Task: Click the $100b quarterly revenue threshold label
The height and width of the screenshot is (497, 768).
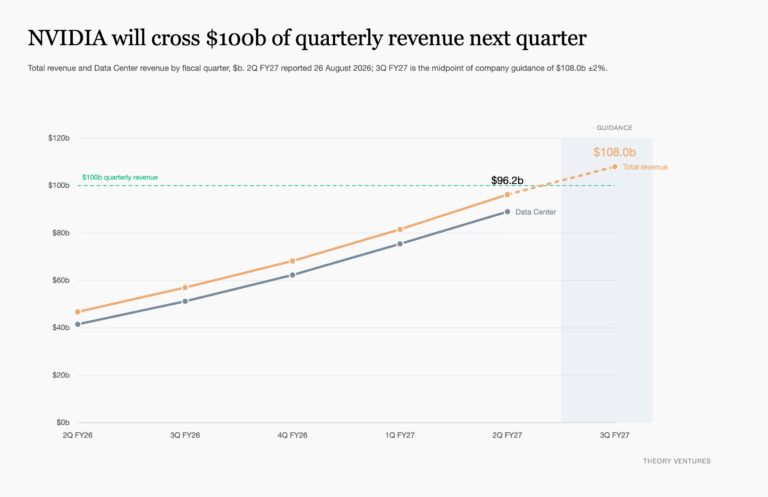Action: tap(120, 177)
